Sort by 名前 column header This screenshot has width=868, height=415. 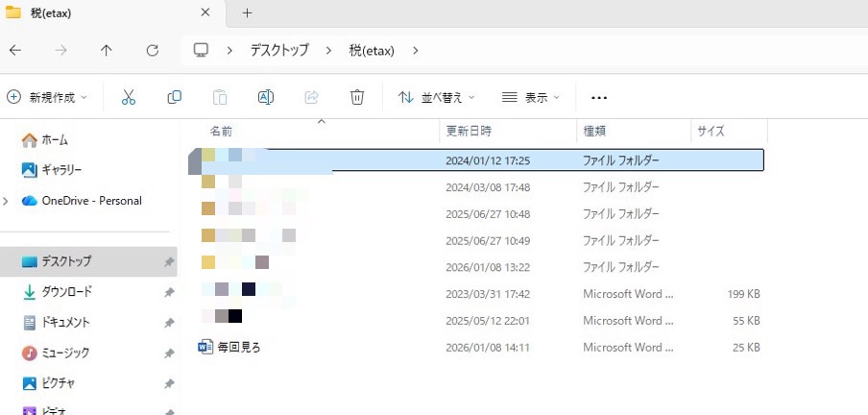[221, 131]
